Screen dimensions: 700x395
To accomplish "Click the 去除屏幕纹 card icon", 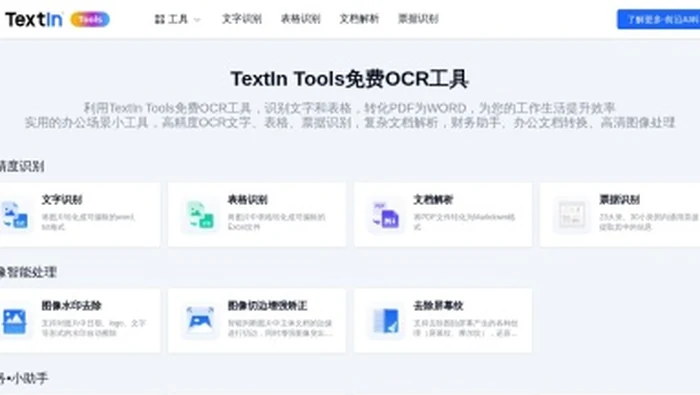I will pos(386,321).
